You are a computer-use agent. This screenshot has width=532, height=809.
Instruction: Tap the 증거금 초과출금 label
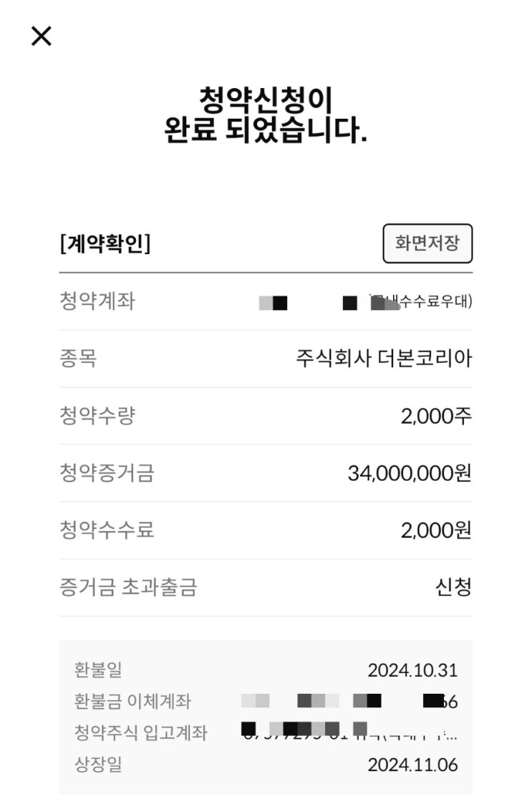click(128, 586)
